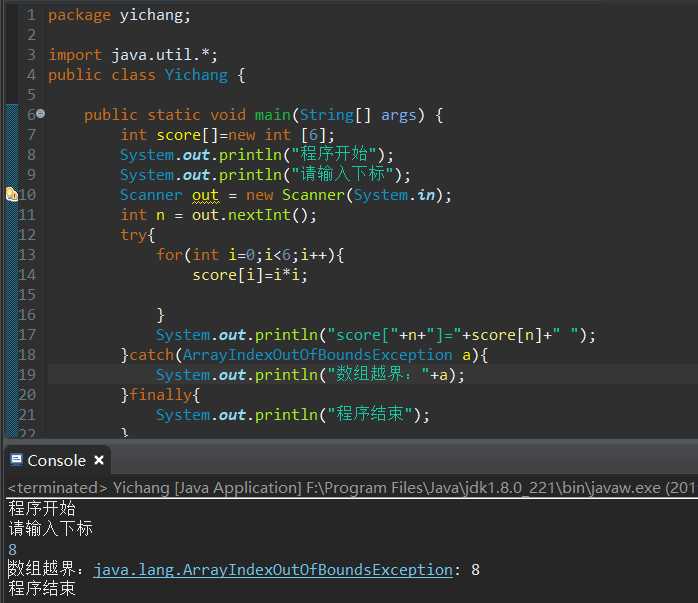Click the println "数组越界" statement
This screenshot has width=698, height=603.
pos(310,375)
